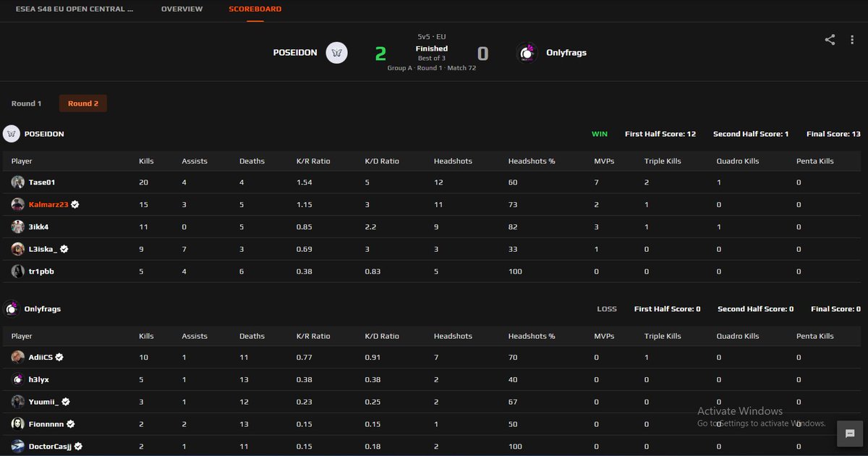Open POSEIDON team name in match header
The image size is (868, 456).
click(x=294, y=53)
